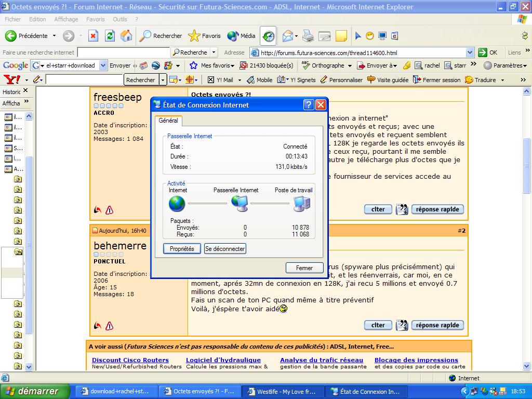532x399 pixels.
Task: Click the dialog's help question mark icon
Action: tap(309, 104)
